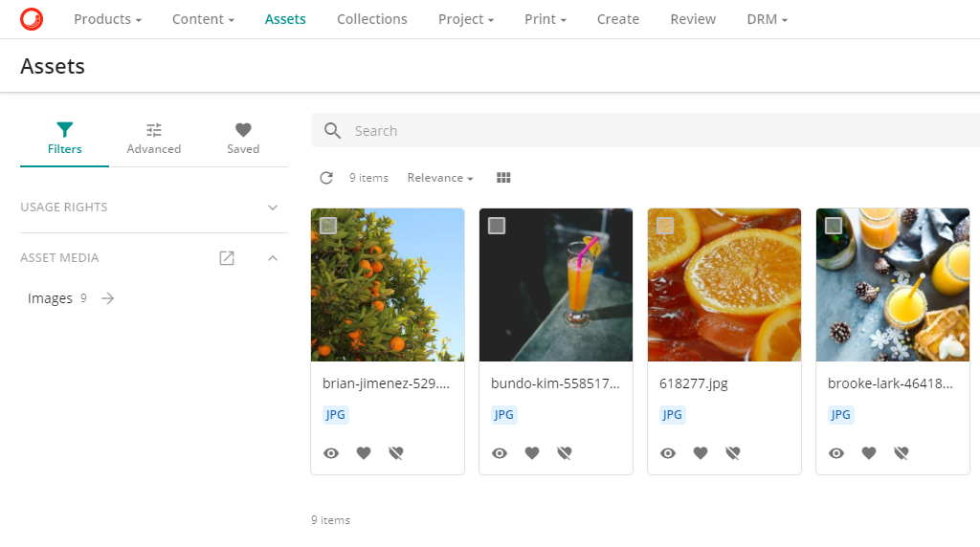Preview the bundo-kim asset with the eye icon
The width and height of the screenshot is (980, 547).
pos(500,453)
